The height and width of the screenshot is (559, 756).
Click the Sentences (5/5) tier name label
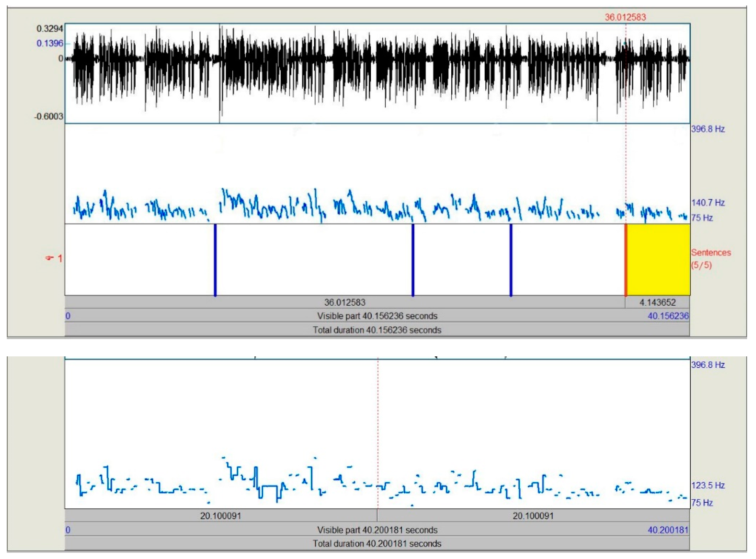[711, 259]
